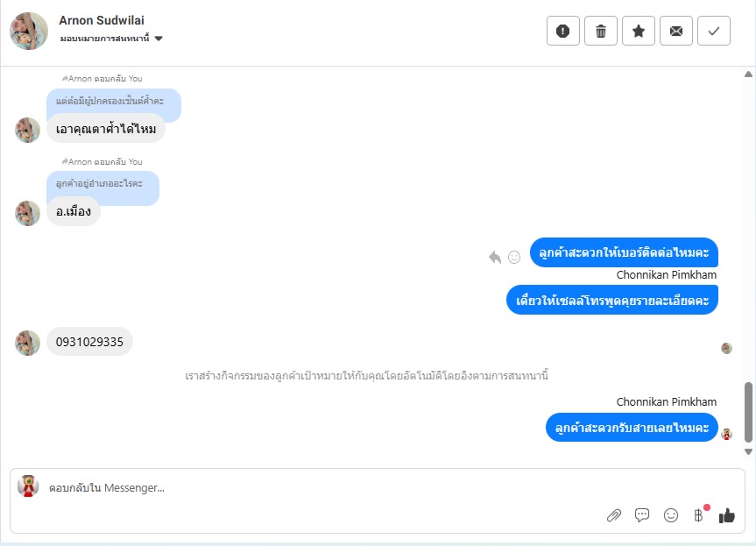Click scrollbar up arrow in chat
The height and width of the screenshot is (546, 756).
pos(748,74)
